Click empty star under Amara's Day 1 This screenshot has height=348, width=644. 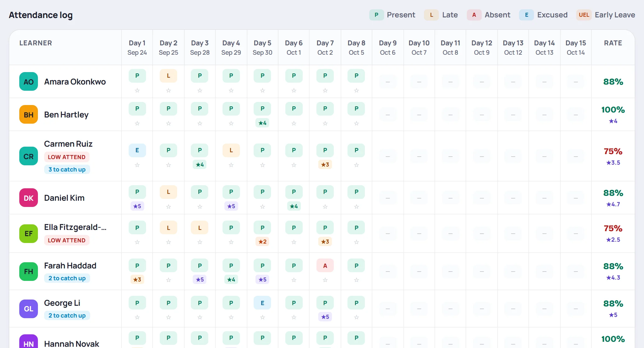(x=137, y=90)
